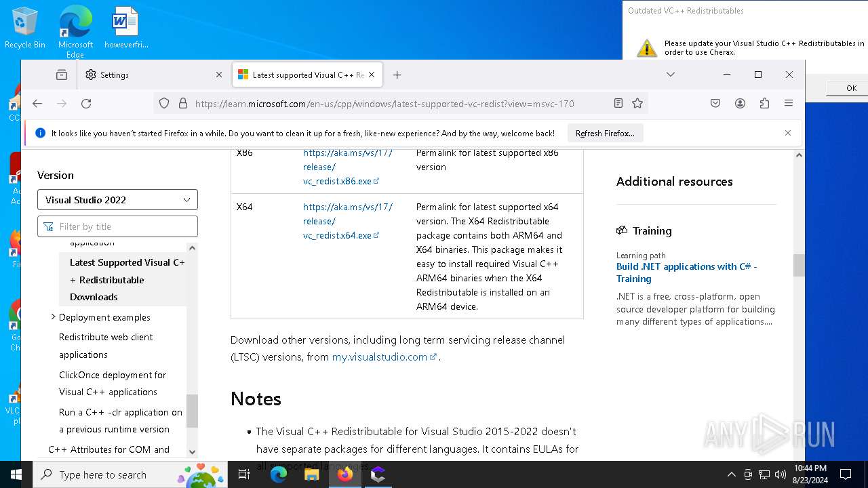Click the tracking protection shield icon
The width and height of the screenshot is (868, 488).
(164, 103)
